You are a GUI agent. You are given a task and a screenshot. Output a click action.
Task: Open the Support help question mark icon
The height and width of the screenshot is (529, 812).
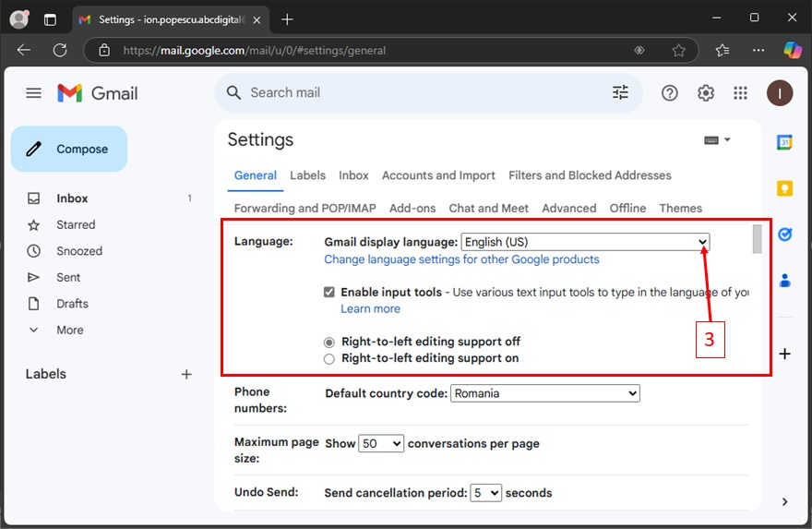(670, 93)
